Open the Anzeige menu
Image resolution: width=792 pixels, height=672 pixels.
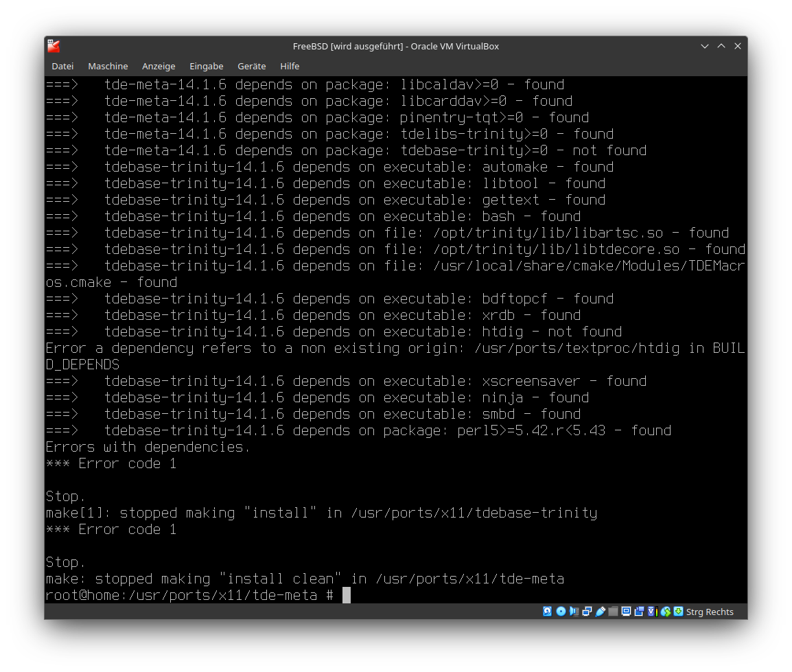click(x=159, y=66)
